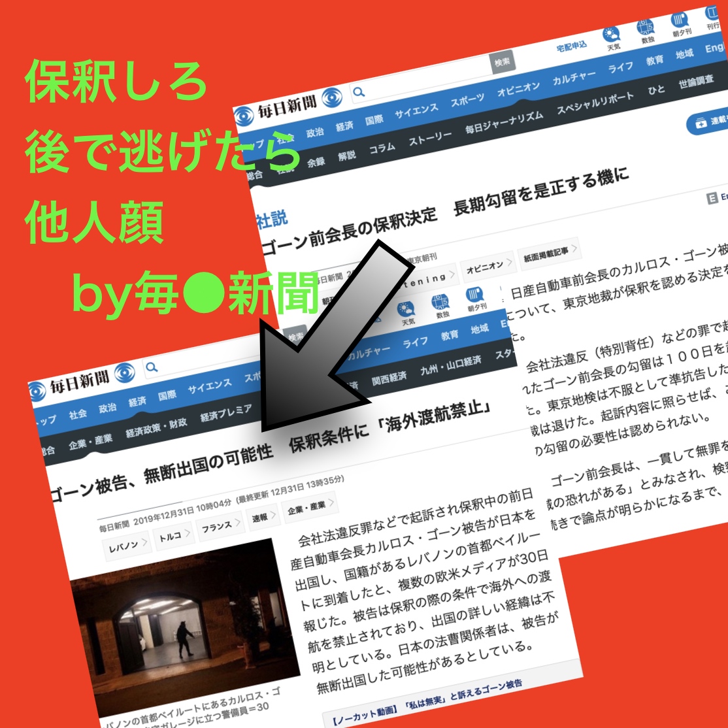Select the コラム submenu item
The height and width of the screenshot is (728, 728).
point(382,148)
